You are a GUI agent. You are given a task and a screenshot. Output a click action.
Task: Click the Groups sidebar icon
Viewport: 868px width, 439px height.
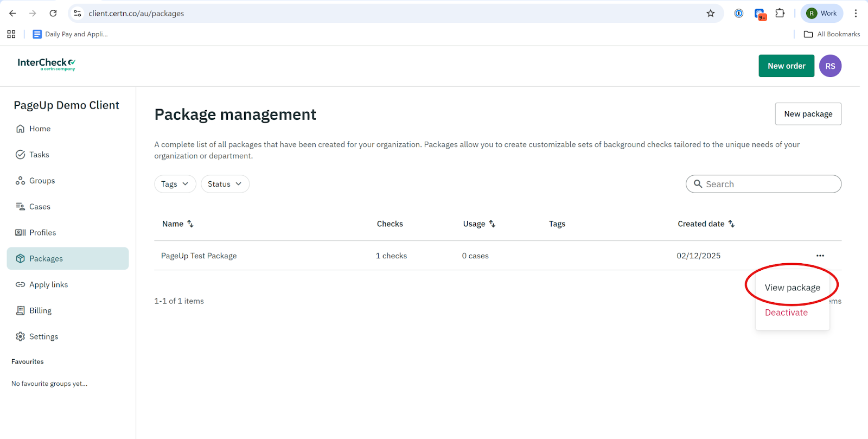(20, 181)
